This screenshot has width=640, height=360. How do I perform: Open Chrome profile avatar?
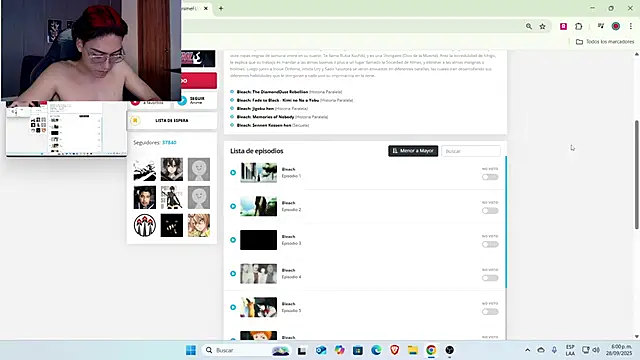coord(616,26)
